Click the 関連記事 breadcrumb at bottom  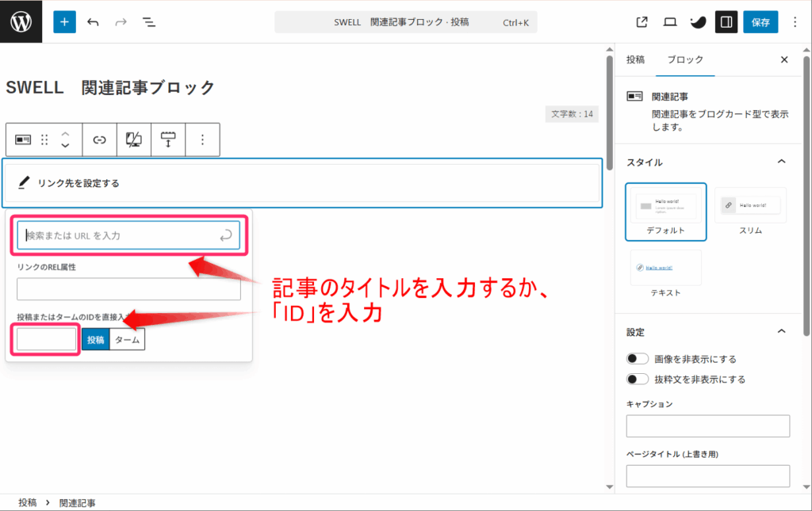(77, 503)
